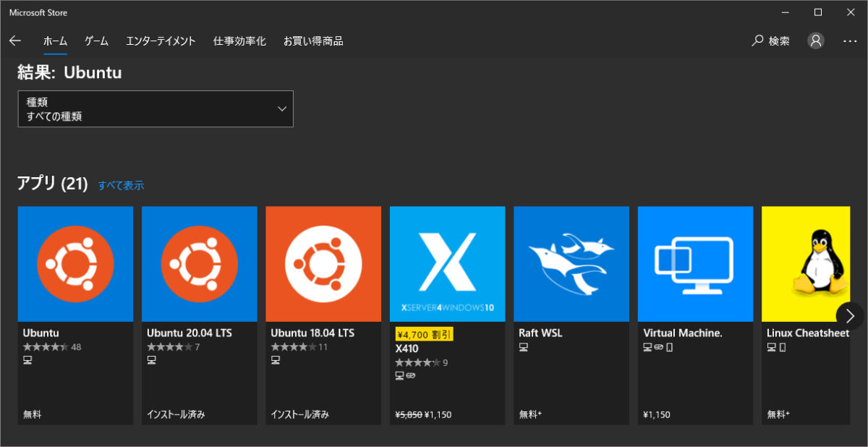The width and height of the screenshot is (868, 447).
Task: Click the Ubuntu 18.04 LTS title
Action: (312, 333)
